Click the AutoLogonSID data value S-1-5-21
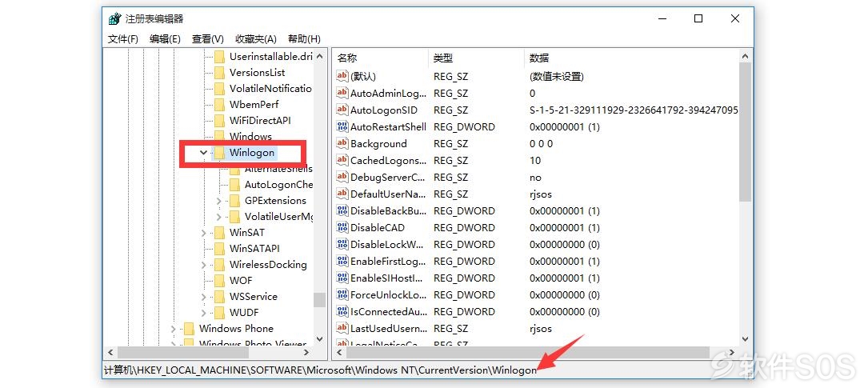This screenshot has width=868, height=388. click(634, 110)
